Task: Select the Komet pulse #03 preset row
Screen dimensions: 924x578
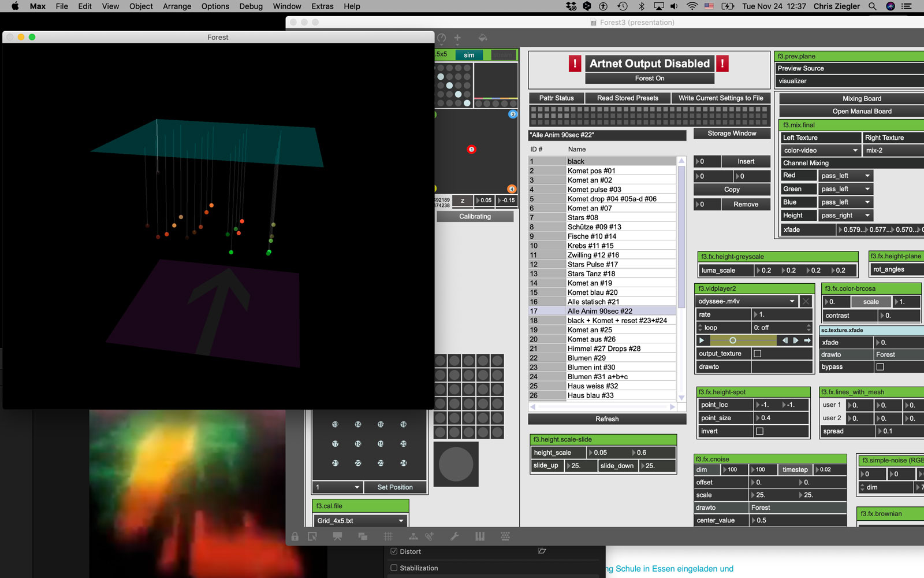Action: pos(594,190)
